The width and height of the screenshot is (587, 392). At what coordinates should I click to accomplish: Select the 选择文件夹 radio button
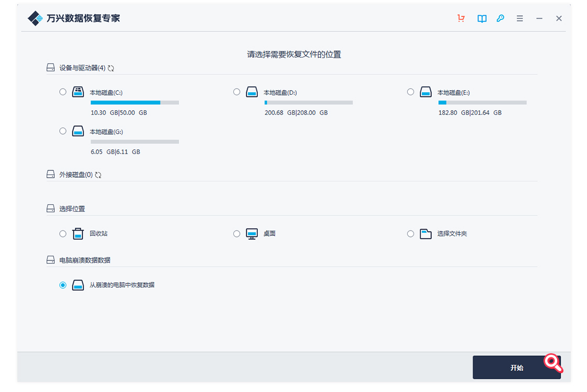411,234
